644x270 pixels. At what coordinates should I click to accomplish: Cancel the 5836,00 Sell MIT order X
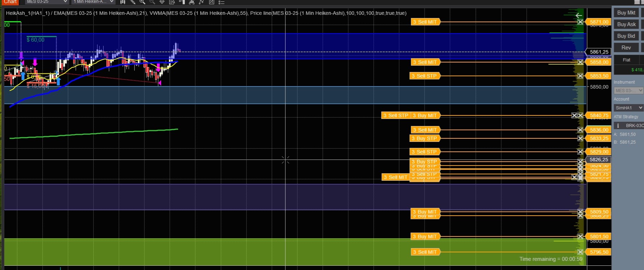coord(580,130)
